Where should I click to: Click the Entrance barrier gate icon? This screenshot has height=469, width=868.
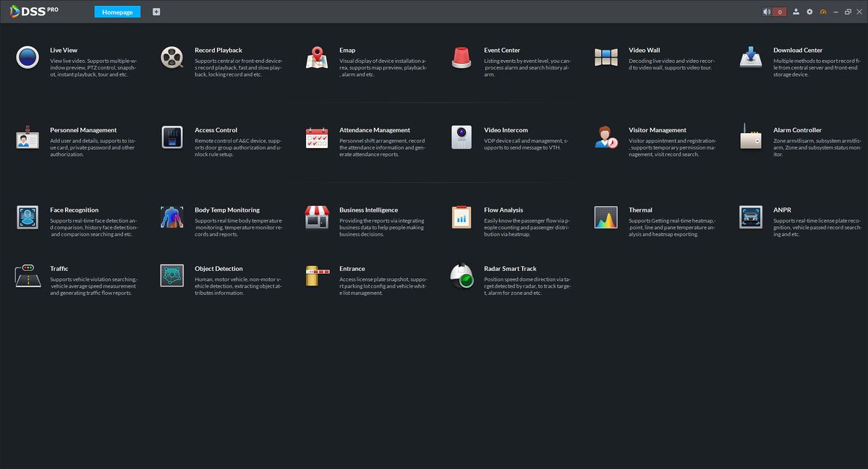(317, 275)
